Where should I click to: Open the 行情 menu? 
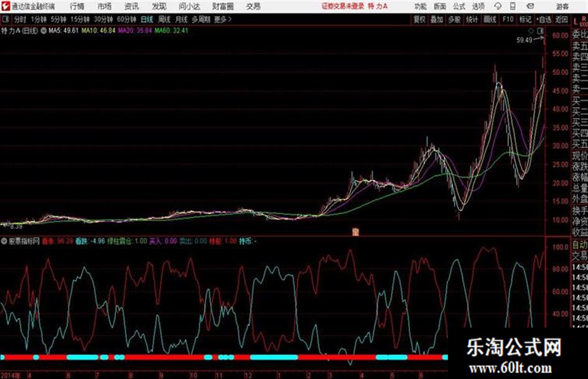[x=77, y=6]
